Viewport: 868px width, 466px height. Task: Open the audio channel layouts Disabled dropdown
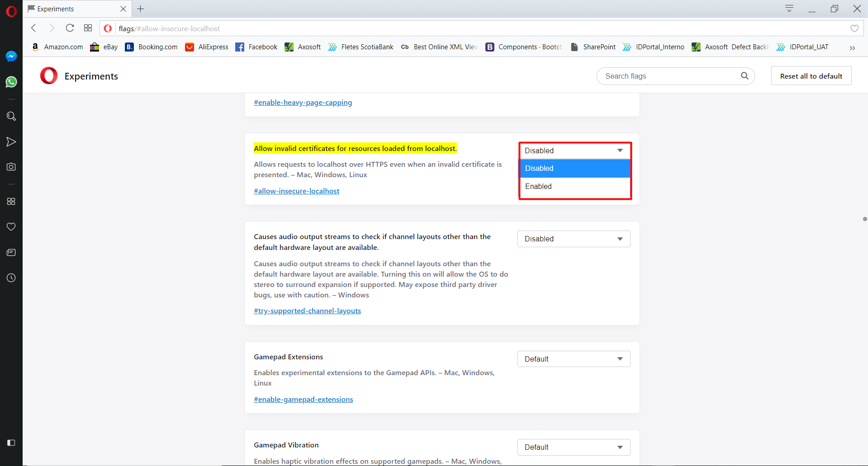point(574,239)
